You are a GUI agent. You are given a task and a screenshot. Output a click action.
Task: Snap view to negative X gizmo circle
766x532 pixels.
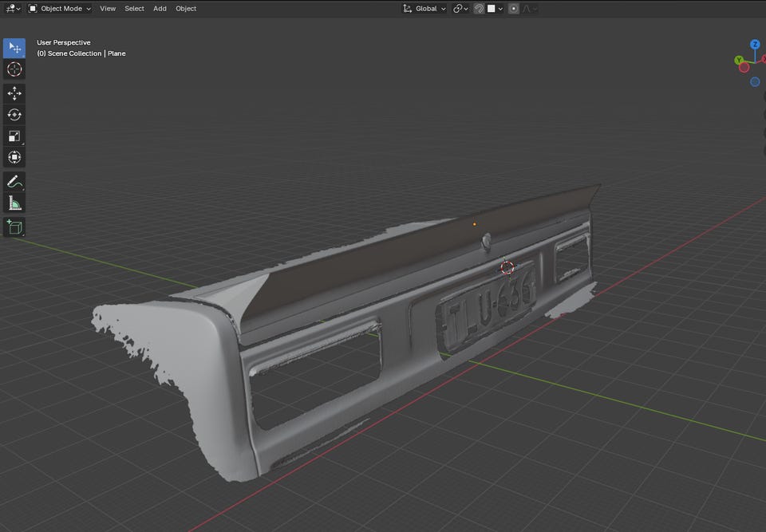coord(744,68)
